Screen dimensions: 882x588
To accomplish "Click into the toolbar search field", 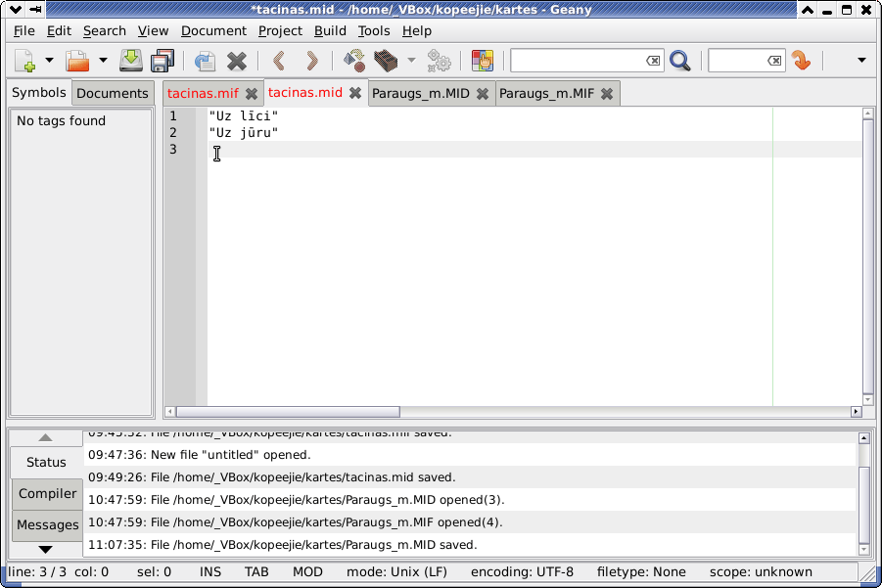I will [578, 61].
